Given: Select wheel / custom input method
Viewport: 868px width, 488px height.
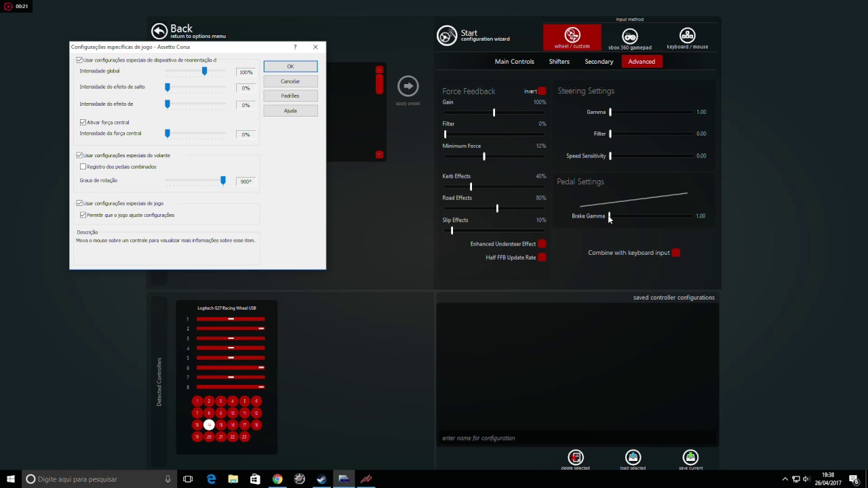Looking at the screenshot, I should (572, 37).
